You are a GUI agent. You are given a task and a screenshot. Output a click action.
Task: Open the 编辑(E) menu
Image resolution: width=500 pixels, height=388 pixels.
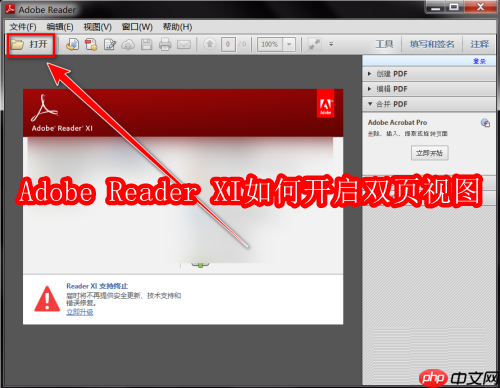(60, 27)
